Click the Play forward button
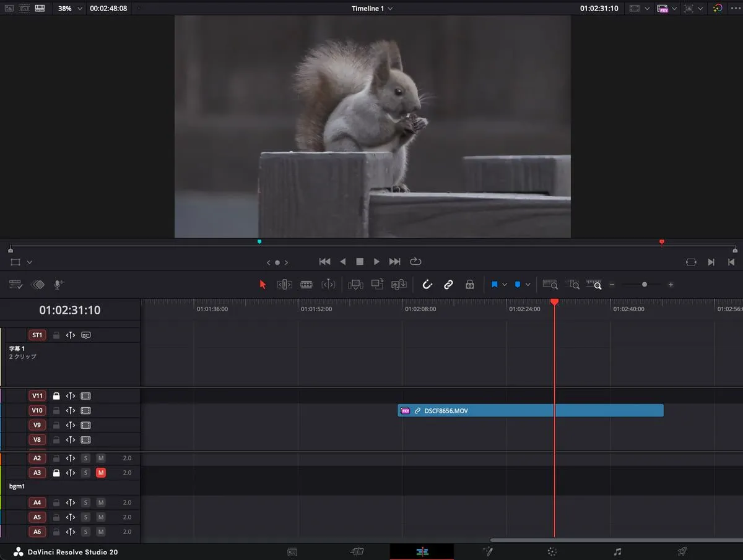743x560 pixels. click(376, 262)
